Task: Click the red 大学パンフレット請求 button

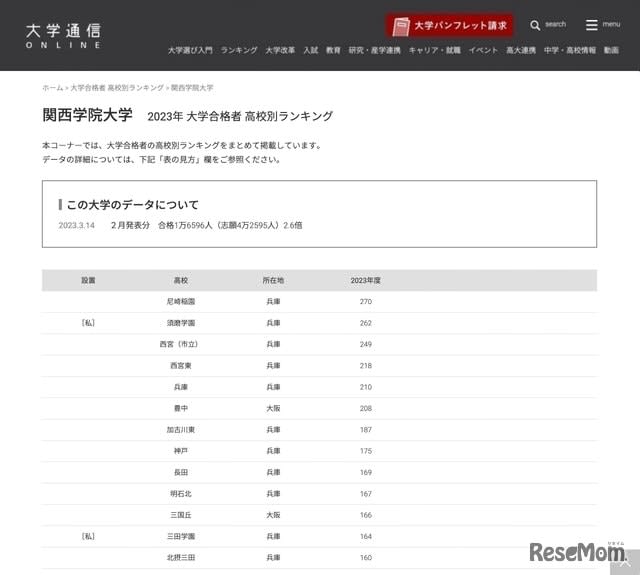Action: click(449, 26)
